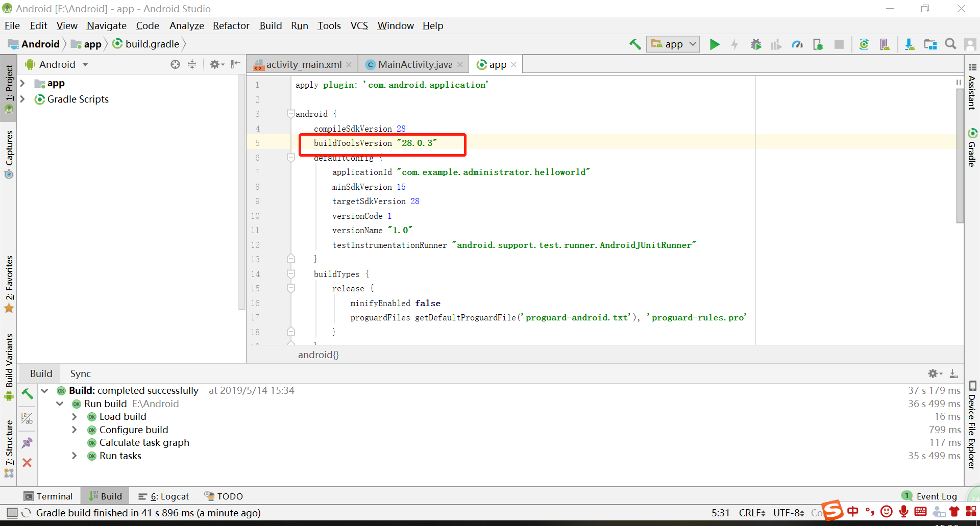The width and height of the screenshot is (980, 526).
Task: Click the Search Everywhere magnifier icon
Action: point(950,44)
